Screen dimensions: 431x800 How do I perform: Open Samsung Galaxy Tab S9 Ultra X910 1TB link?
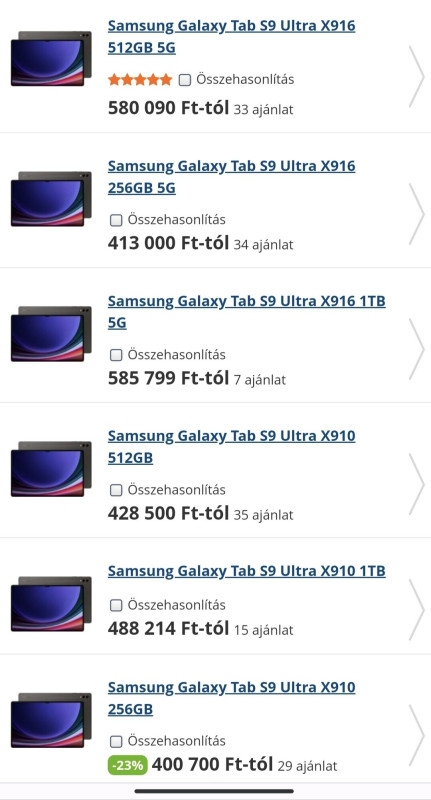point(246,570)
